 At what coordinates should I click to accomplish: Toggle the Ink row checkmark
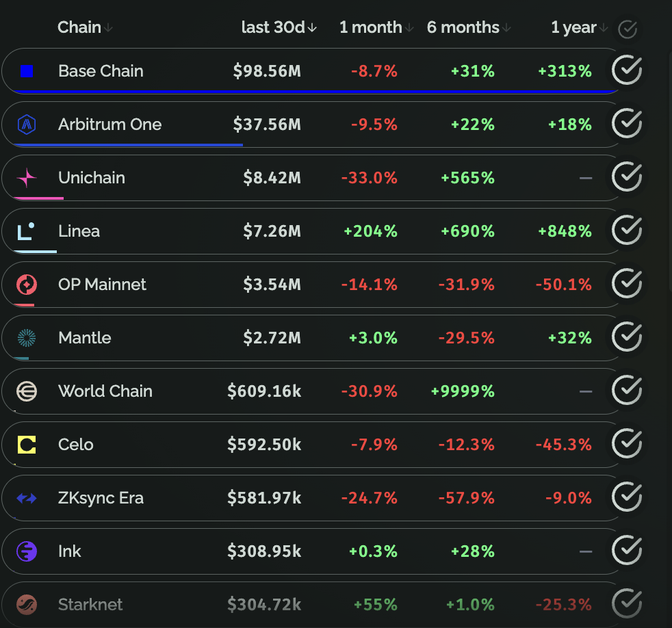(x=626, y=550)
